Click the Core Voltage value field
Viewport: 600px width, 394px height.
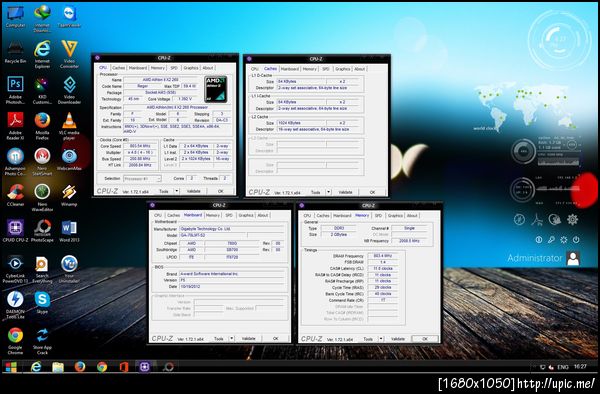click(185, 99)
